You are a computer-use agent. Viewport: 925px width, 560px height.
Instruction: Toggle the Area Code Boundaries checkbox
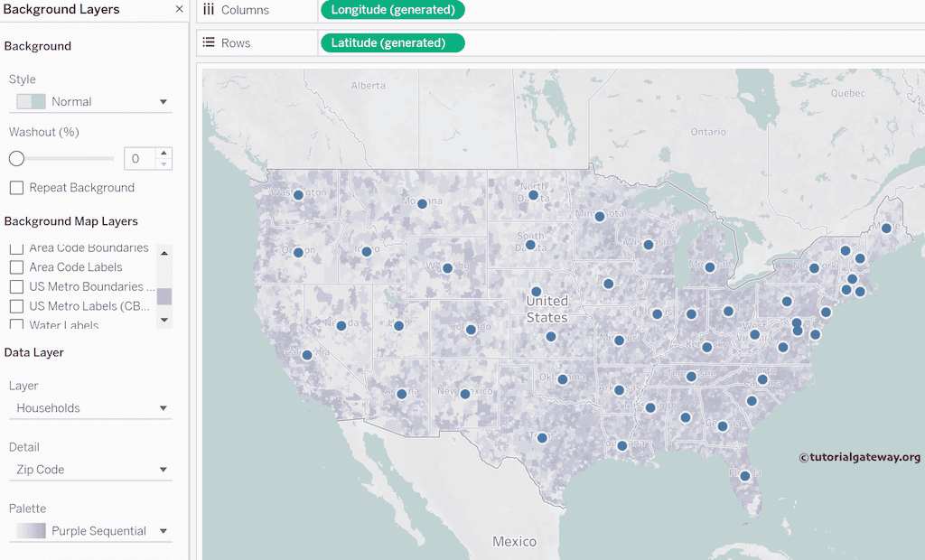pos(16,249)
